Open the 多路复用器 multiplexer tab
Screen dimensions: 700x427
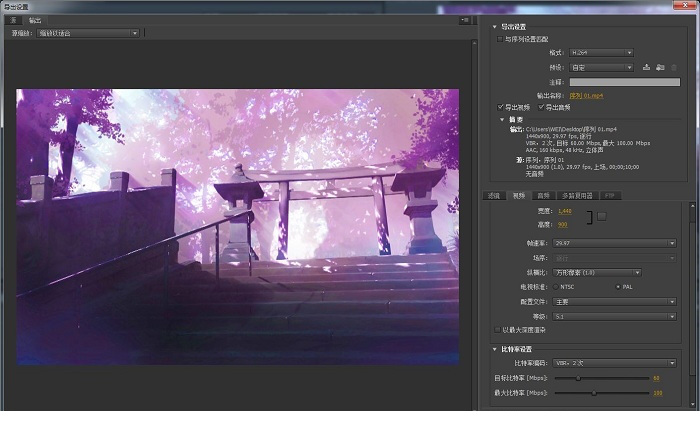[x=577, y=196]
